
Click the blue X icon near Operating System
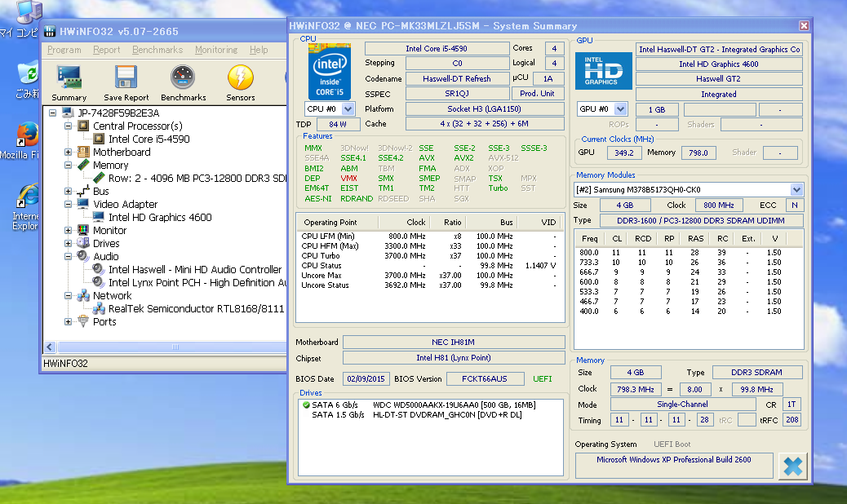tap(792, 466)
